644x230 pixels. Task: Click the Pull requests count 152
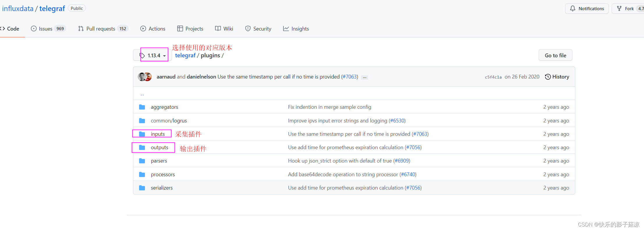pos(123,28)
